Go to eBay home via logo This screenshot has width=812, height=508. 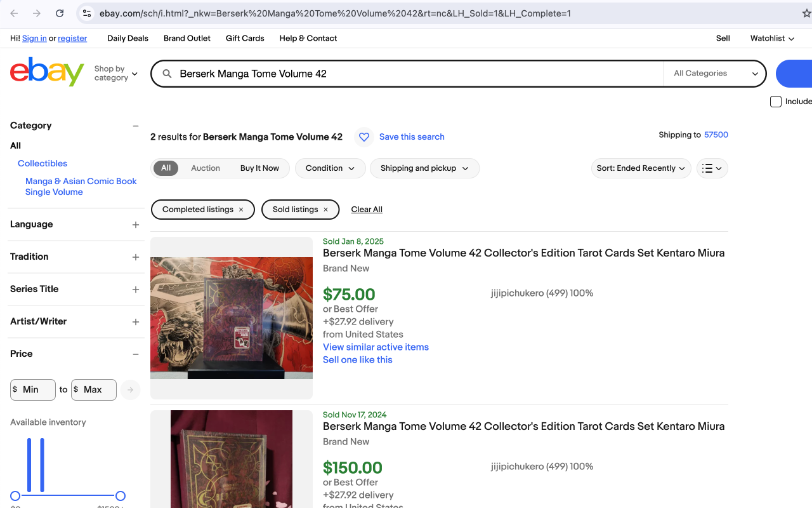(x=47, y=72)
